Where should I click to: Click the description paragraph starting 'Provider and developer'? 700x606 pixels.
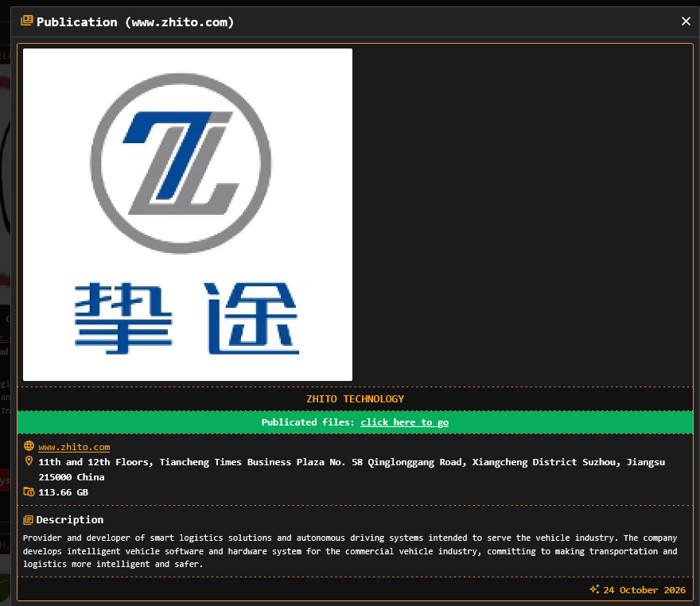(350, 551)
